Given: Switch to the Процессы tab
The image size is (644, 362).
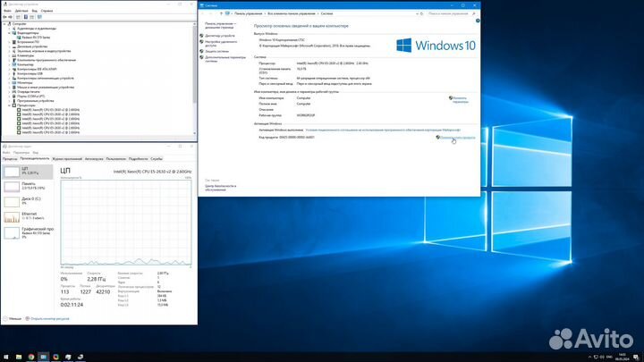Looking at the screenshot, I should point(10,159).
